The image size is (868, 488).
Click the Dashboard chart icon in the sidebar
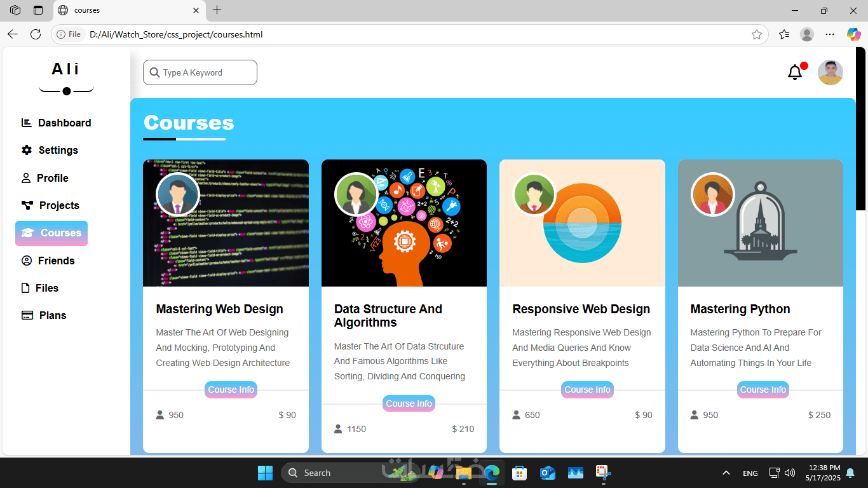(x=26, y=123)
